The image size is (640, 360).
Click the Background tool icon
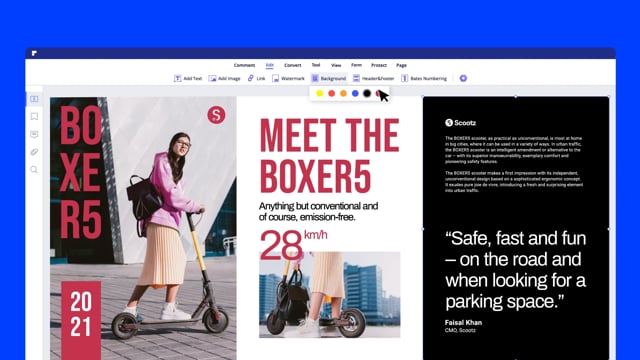tap(315, 78)
